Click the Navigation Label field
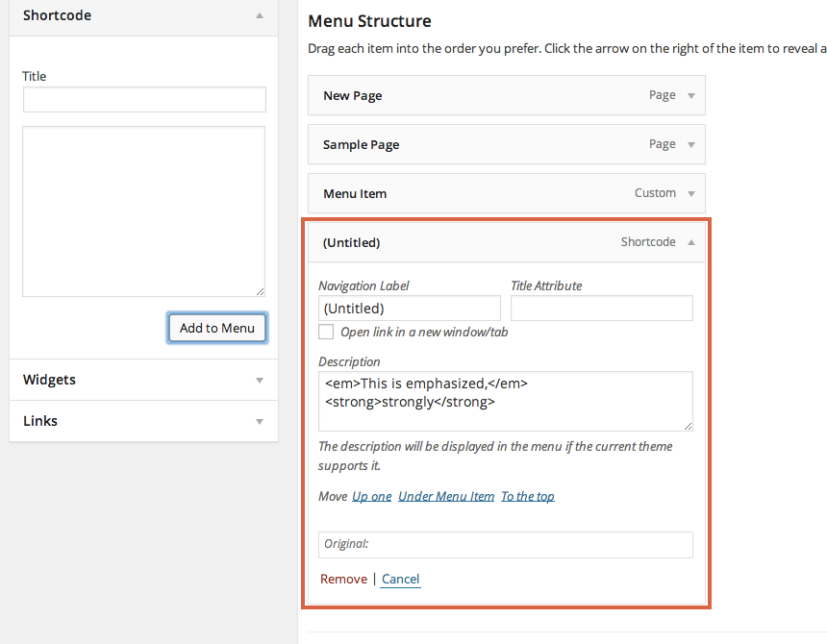The height and width of the screenshot is (644, 827). coord(410,309)
